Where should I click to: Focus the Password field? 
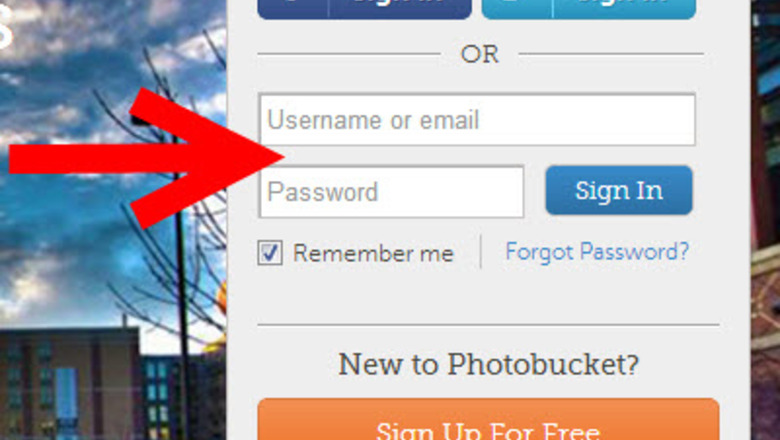[x=391, y=191]
